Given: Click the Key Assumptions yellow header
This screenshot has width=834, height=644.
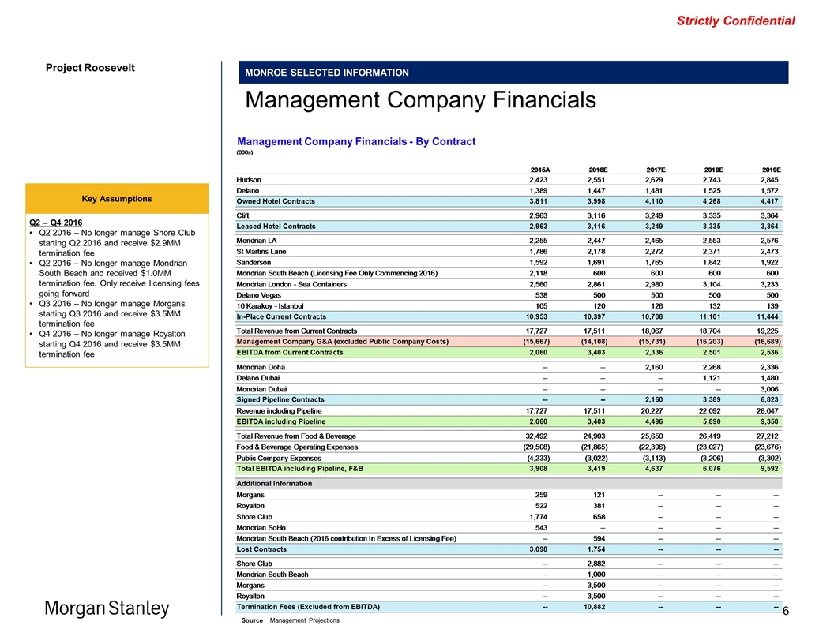Looking at the screenshot, I should [118, 198].
